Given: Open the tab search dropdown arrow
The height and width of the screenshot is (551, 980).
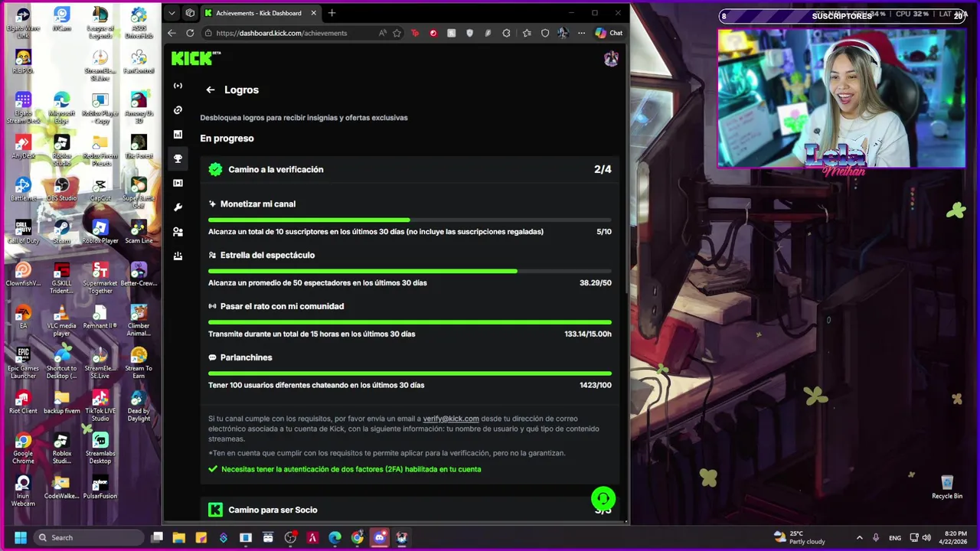Looking at the screenshot, I should [171, 13].
